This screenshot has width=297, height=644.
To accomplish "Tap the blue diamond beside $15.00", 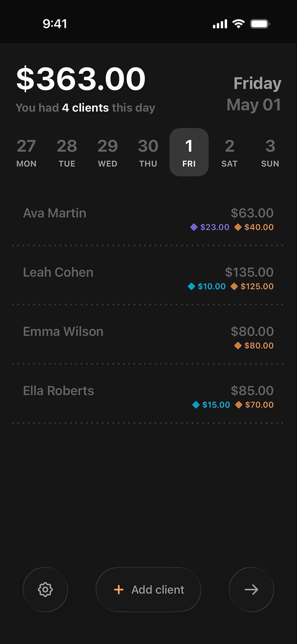I will (x=196, y=405).
